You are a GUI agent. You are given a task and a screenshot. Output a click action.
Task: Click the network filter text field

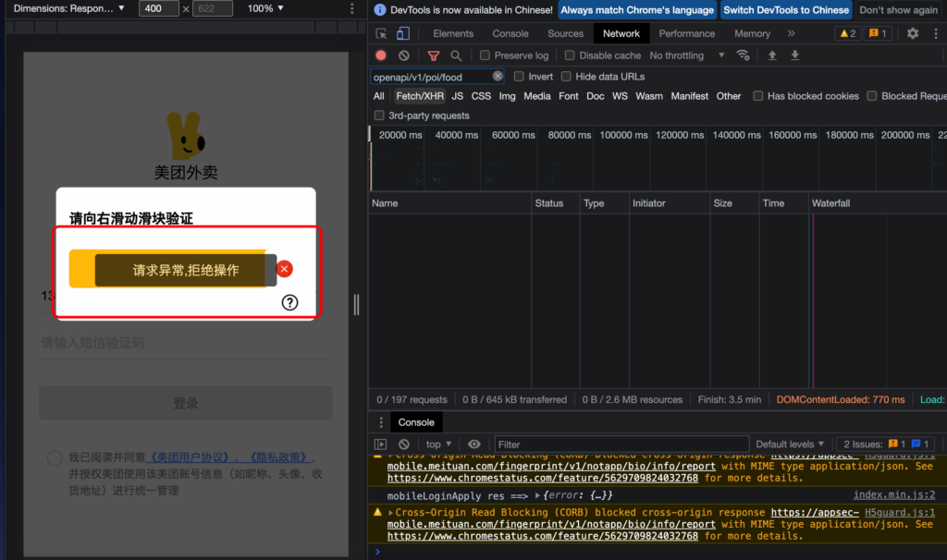click(431, 77)
